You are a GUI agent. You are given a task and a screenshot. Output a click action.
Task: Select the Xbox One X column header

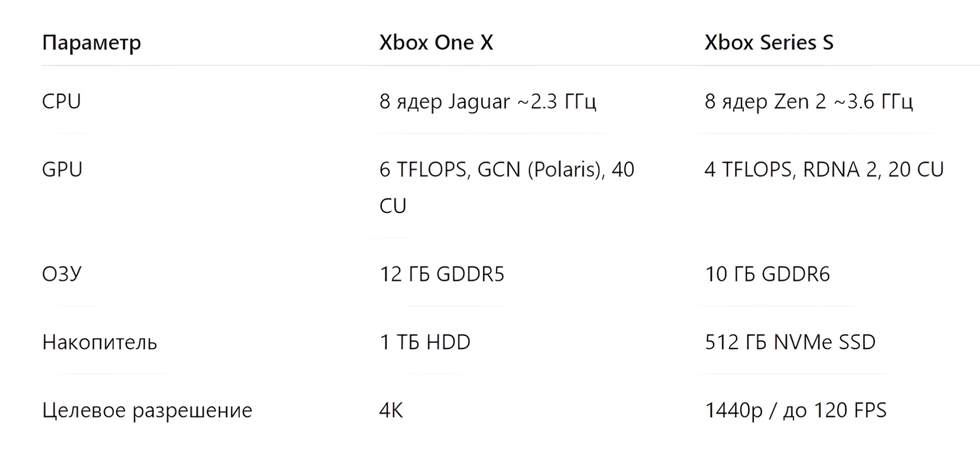pos(436,42)
